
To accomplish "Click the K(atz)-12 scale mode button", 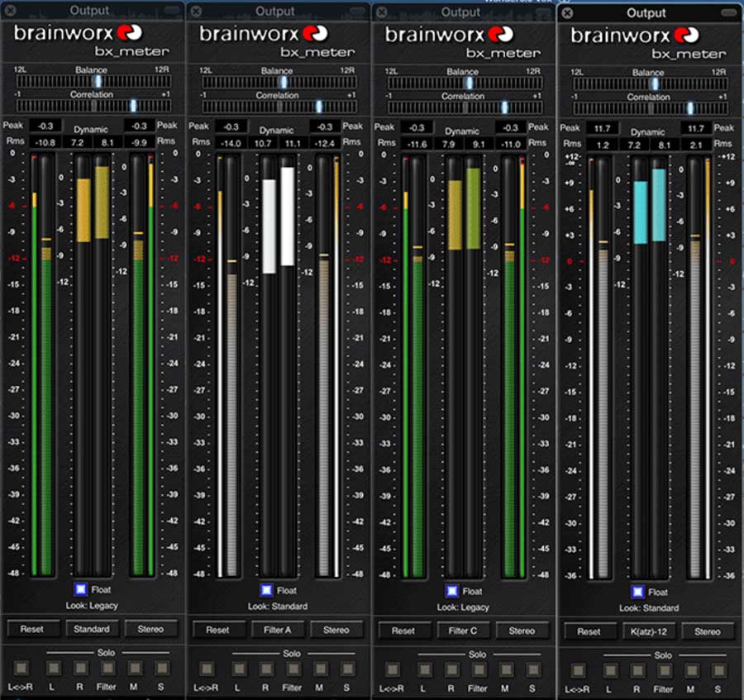I will coord(648,631).
